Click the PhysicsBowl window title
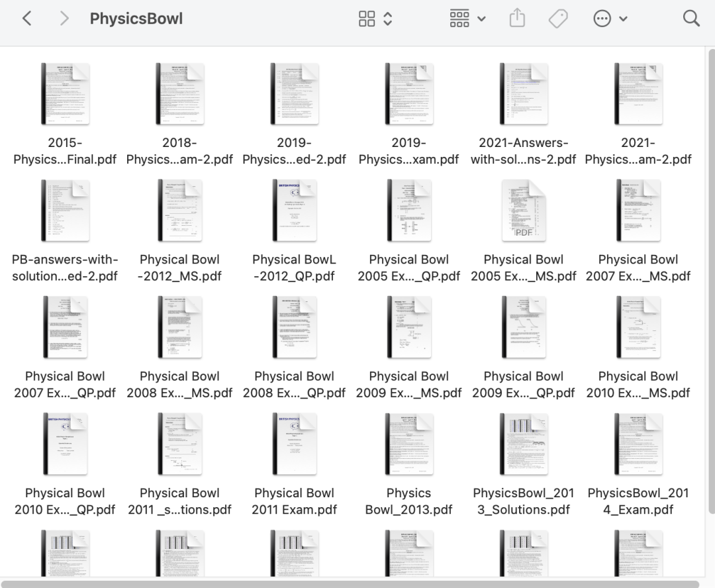Viewport: 715px width, 588px height. tap(136, 19)
